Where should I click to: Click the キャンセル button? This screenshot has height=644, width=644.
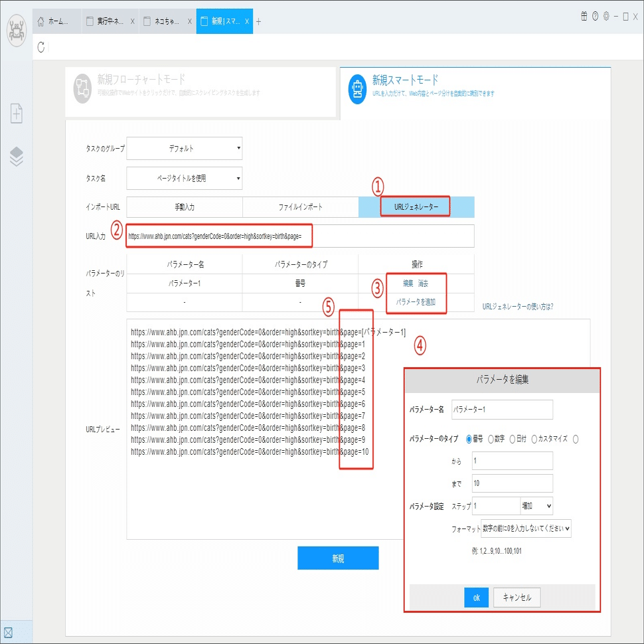(x=517, y=598)
